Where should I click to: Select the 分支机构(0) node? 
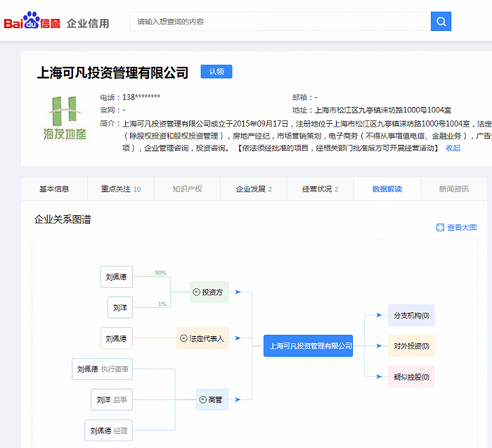pyautogui.click(x=411, y=315)
